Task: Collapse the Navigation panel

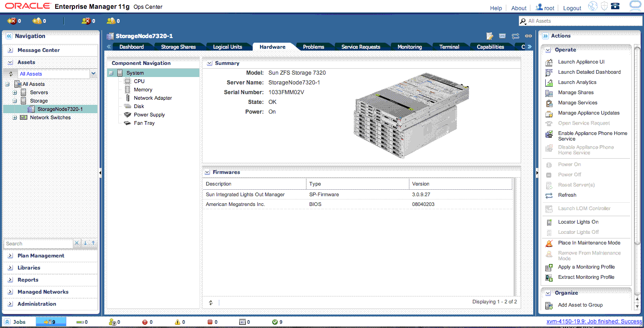Action: click(x=8, y=36)
